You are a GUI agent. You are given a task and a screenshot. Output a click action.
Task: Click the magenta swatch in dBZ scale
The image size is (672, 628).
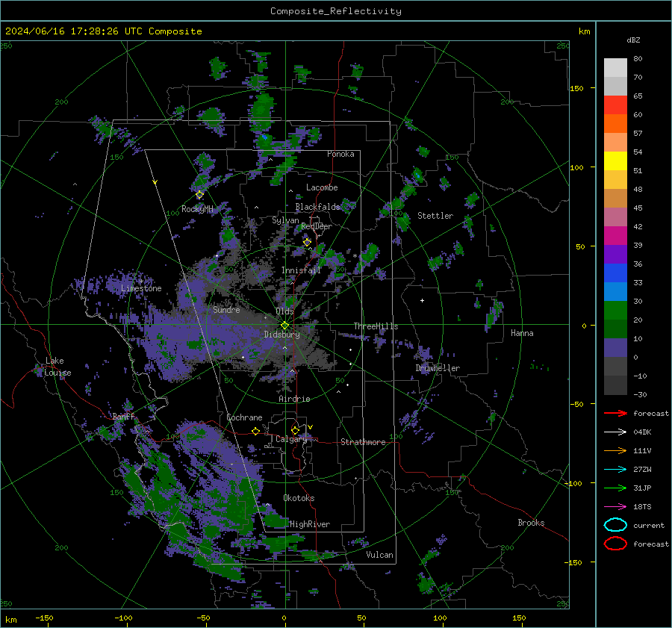click(x=615, y=236)
